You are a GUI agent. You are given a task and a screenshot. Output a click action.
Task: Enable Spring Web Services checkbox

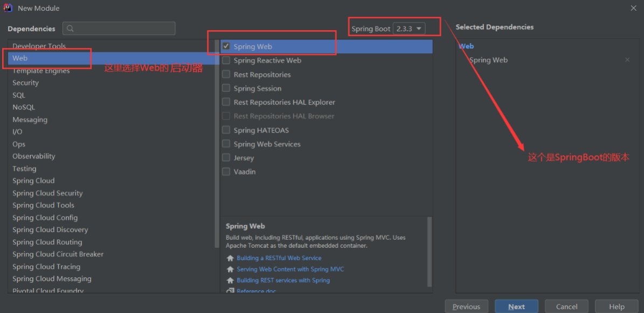tap(226, 144)
